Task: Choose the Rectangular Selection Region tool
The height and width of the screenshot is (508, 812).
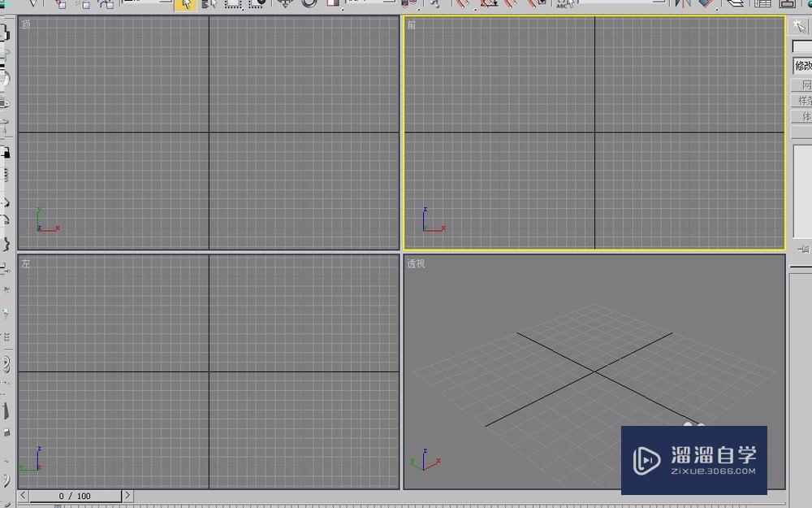Action: click(233, 4)
